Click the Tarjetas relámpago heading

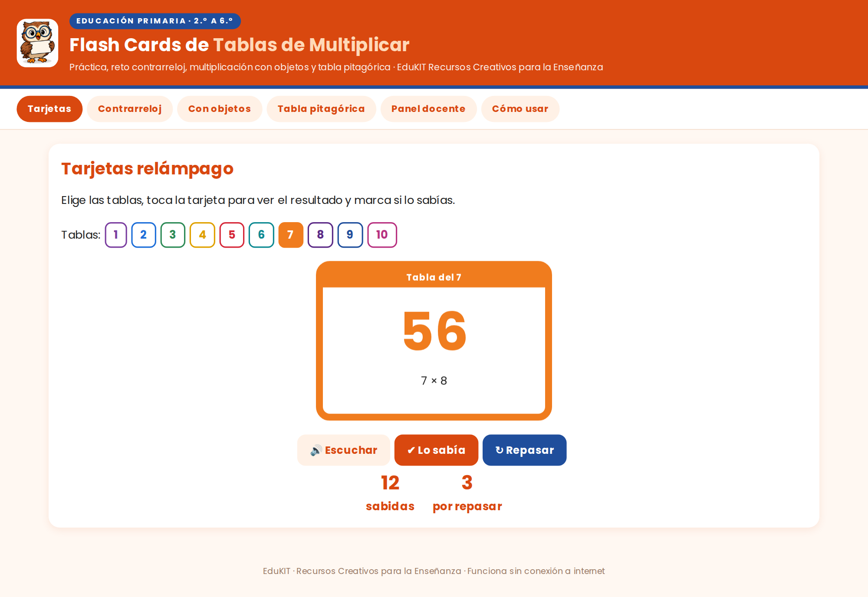pos(147,168)
